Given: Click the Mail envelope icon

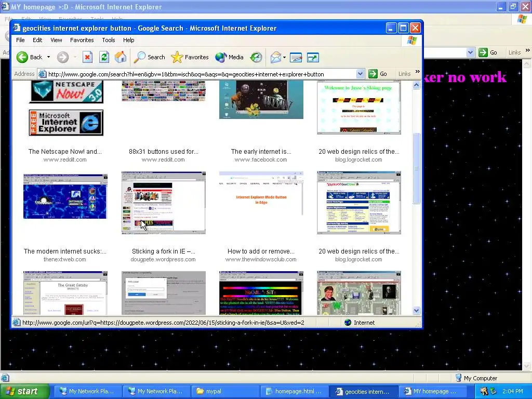Looking at the screenshot, I should pos(276,57).
